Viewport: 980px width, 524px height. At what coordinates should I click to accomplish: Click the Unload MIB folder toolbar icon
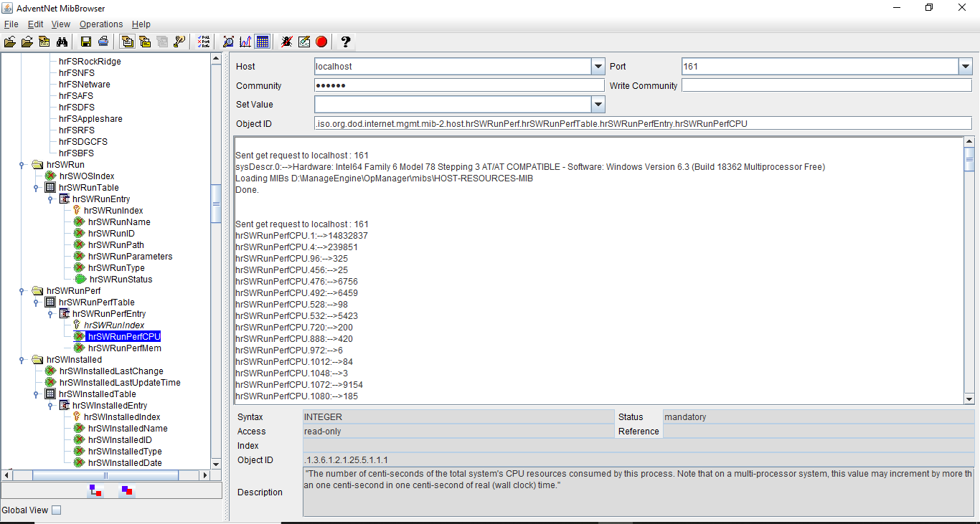[x=27, y=42]
